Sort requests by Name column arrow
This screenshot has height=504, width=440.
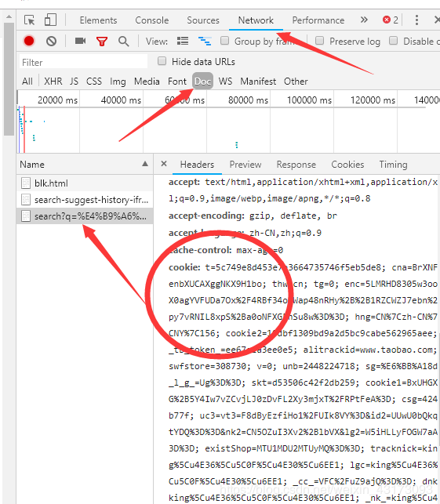click(x=145, y=164)
